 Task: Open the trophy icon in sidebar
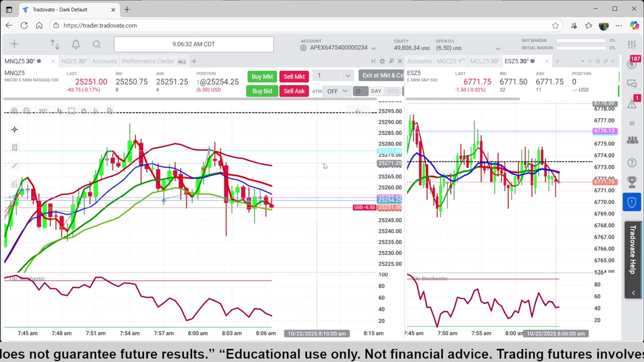(x=632, y=182)
